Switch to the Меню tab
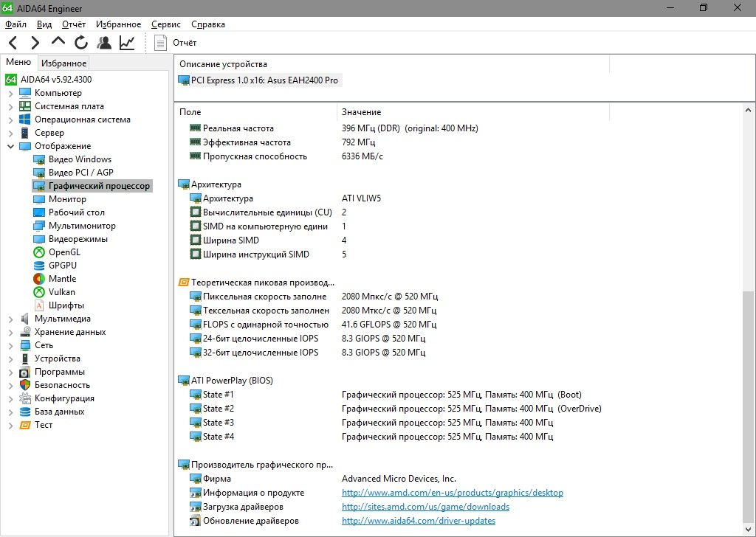 pos(18,62)
